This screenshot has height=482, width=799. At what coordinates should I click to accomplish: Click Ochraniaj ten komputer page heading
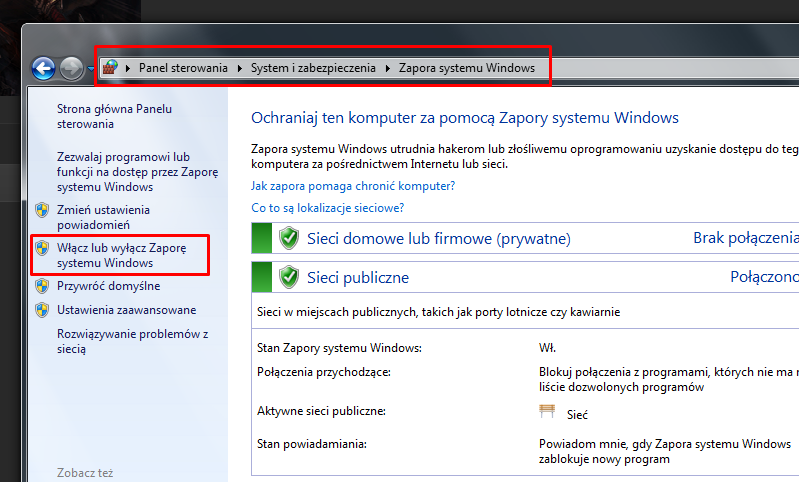point(465,118)
